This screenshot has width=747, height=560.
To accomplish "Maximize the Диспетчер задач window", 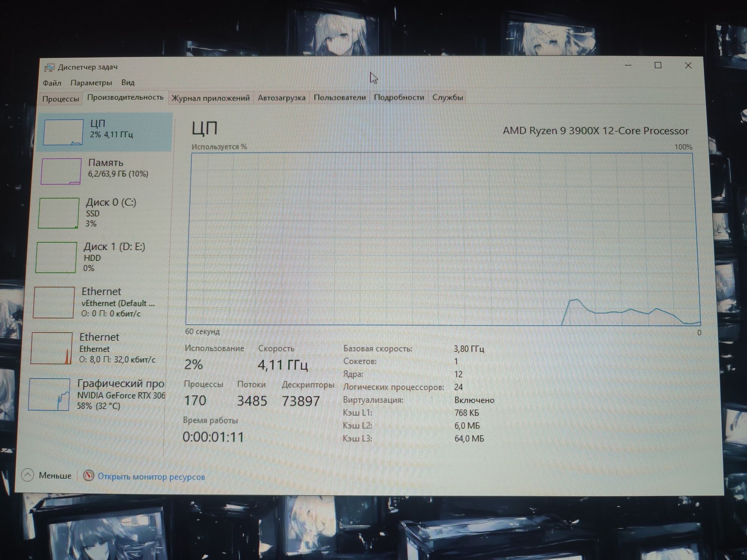I will click(x=658, y=65).
